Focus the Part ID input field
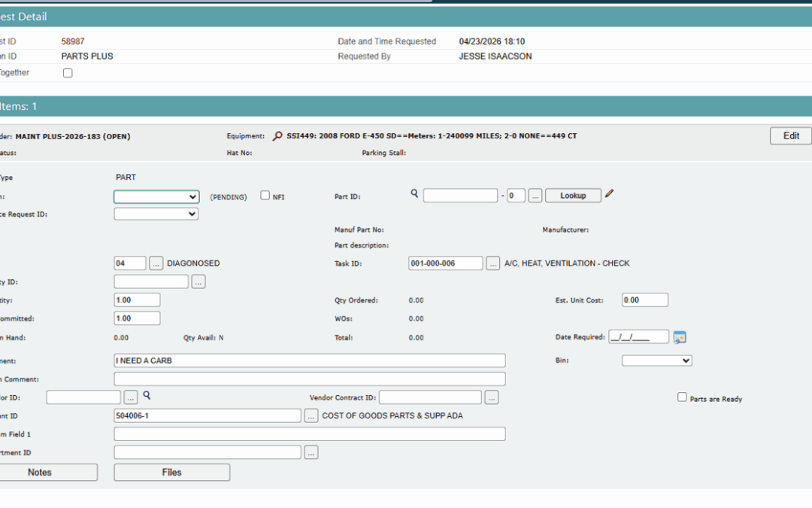The image size is (812, 508). pos(460,196)
